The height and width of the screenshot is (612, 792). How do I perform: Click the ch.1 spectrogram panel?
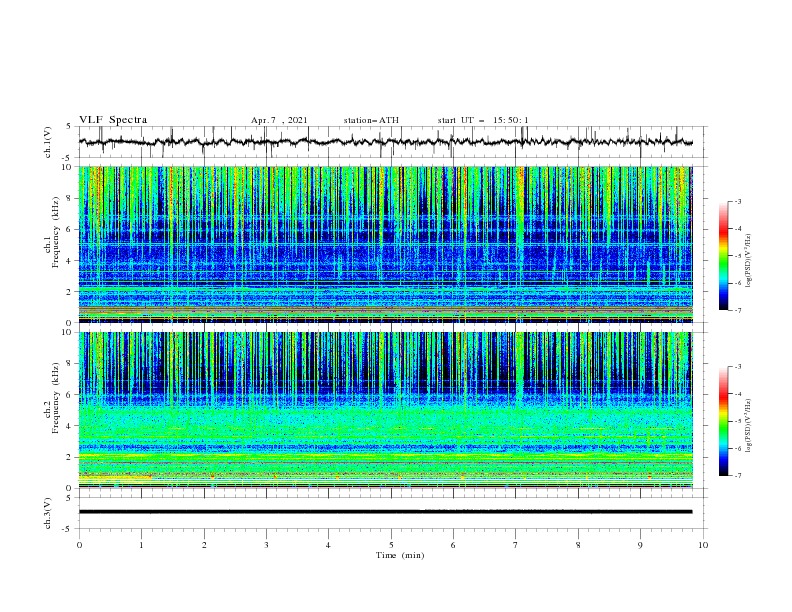[x=386, y=244]
